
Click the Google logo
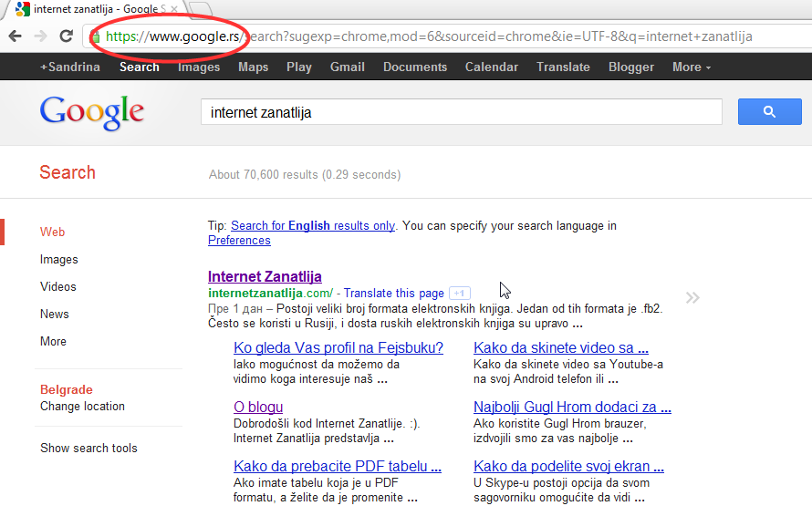[92, 112]
